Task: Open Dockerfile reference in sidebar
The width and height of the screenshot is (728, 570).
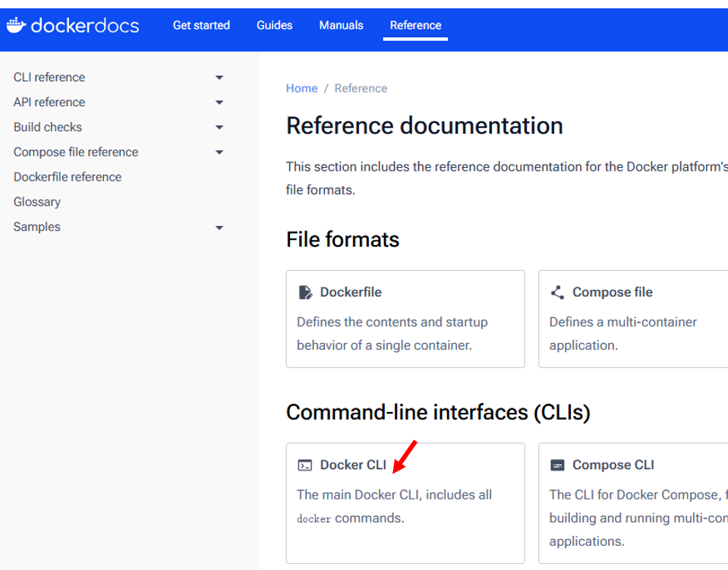Action: click(68, 177)
